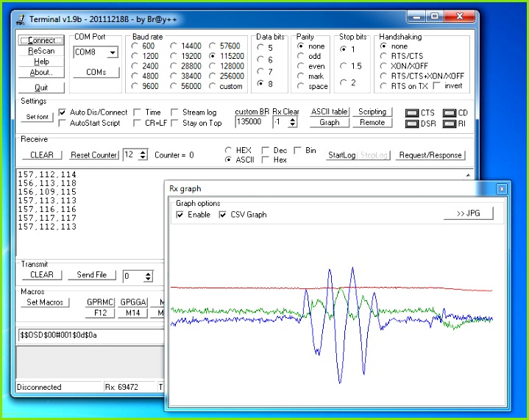Viewport: 529px width, 420px height.
Task: Toggle the Auto Dis/Connect checkbox
Action: (63, 113)
